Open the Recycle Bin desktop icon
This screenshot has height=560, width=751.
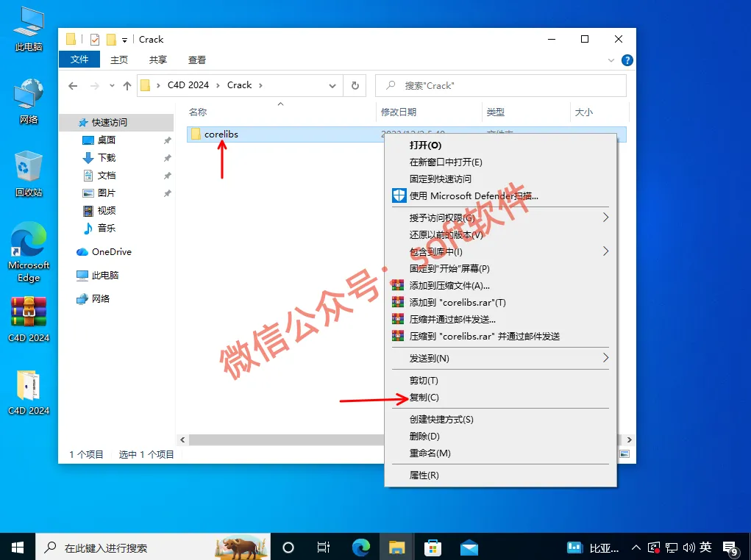pos(28,174)
